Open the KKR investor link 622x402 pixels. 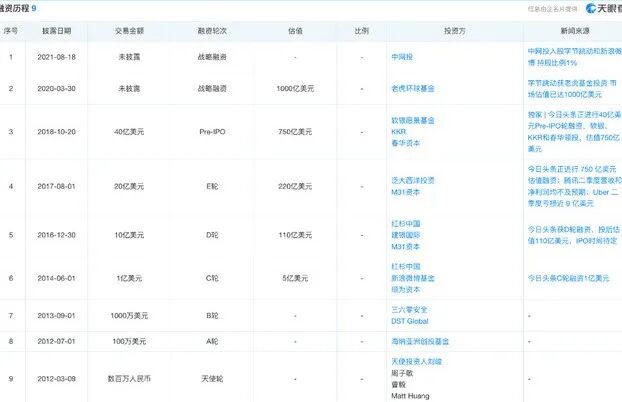tap(398, 132)
